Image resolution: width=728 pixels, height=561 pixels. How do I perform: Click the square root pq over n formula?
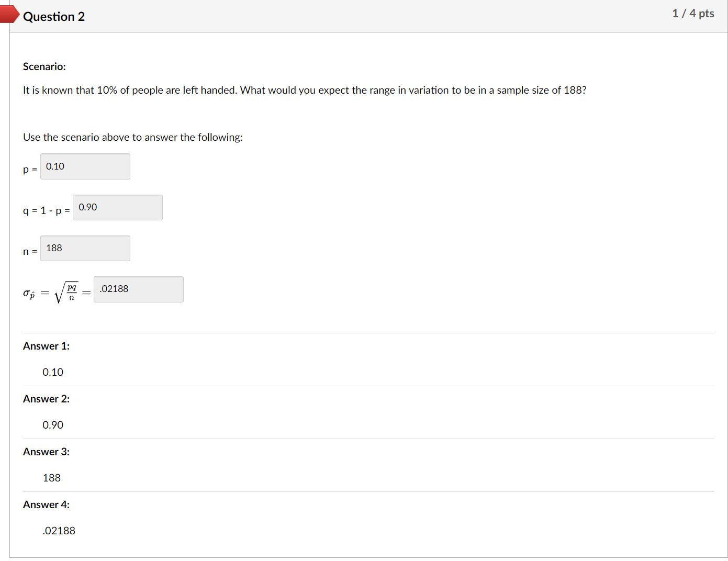[x=66, y=293]
